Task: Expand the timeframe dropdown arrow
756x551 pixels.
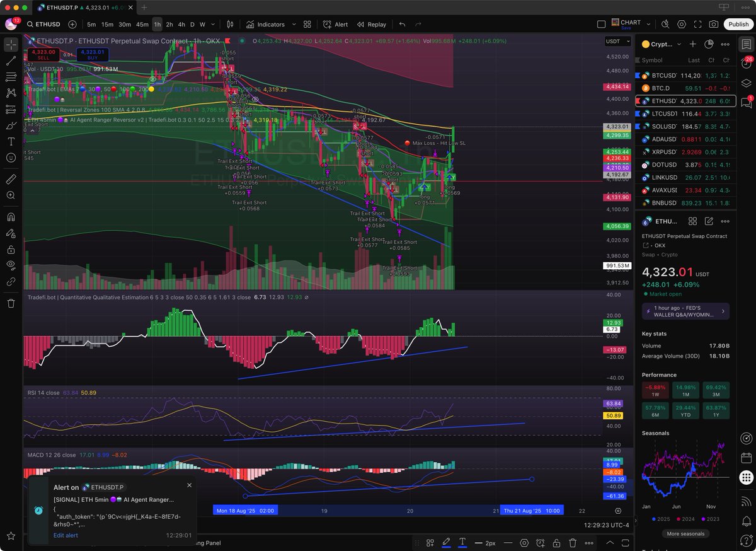Action: [213, 25]
